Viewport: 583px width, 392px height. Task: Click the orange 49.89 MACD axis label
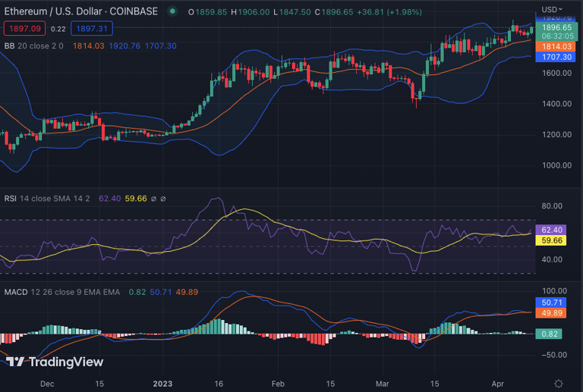551,313
